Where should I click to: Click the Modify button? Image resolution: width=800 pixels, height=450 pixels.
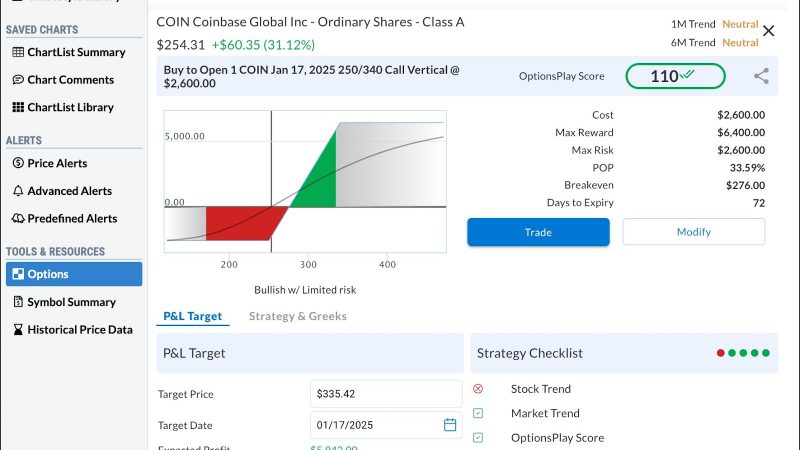[x=694, y=232]
